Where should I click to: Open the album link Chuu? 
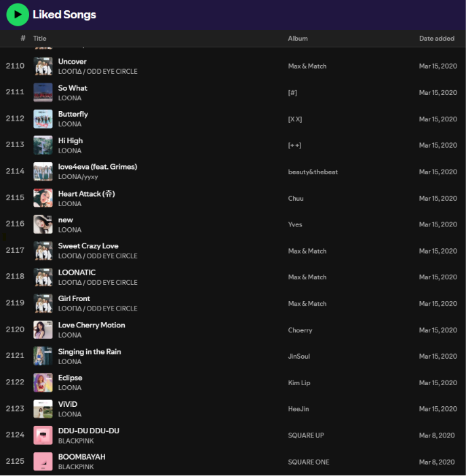point(296,199)
